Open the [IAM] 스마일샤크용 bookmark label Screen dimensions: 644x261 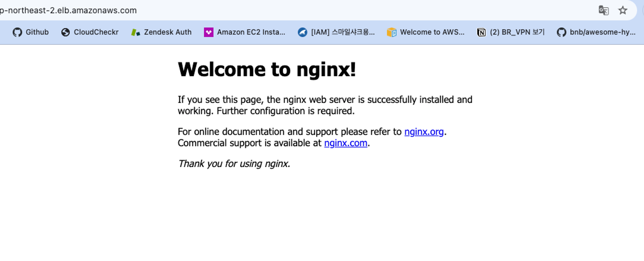point(343,32)
